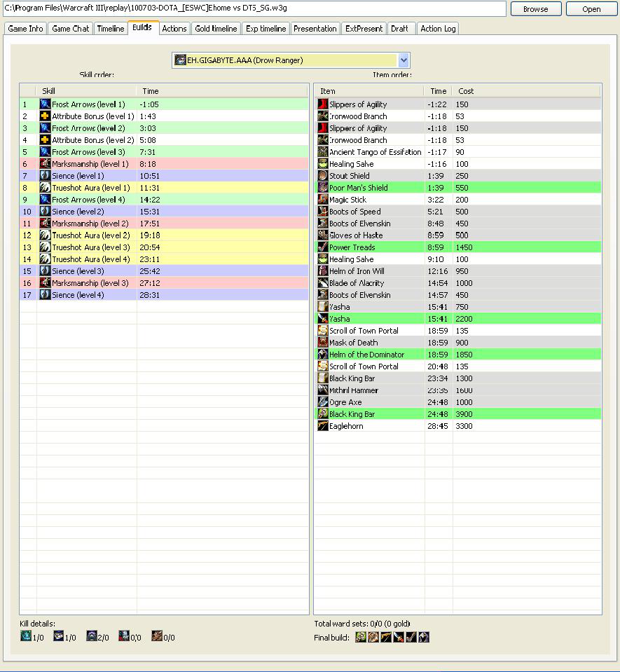Click the first kill details hero icon showing 1/0
620x672 pixels.
[x=26, y=636]
